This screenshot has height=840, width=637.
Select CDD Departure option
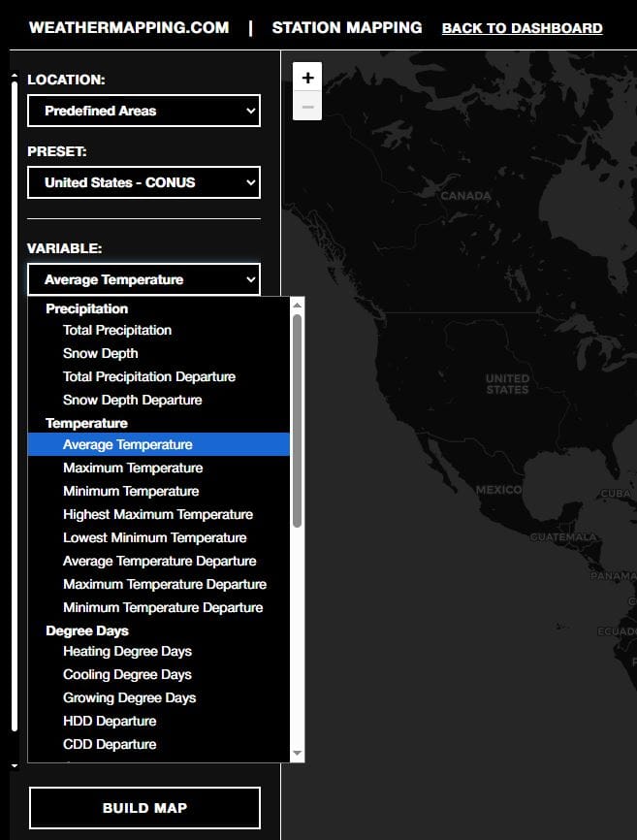(x=110, y=744)
